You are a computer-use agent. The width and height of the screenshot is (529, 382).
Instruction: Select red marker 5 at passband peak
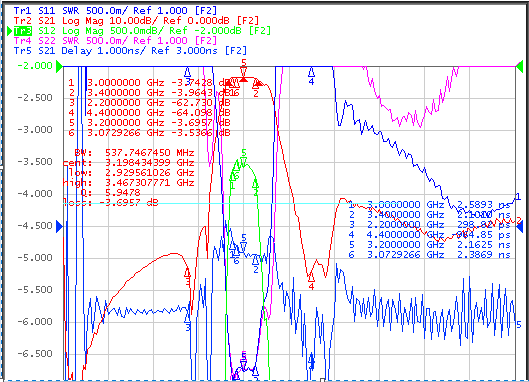click(244, 69)
